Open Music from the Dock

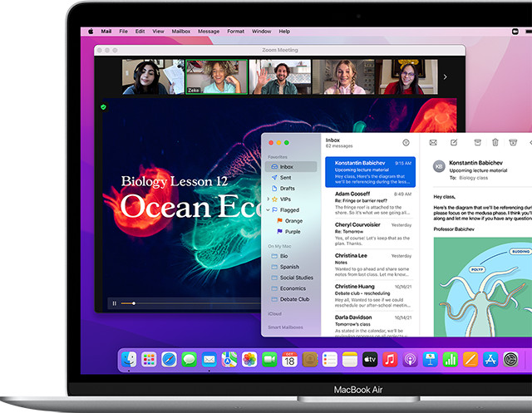(390, 360)
